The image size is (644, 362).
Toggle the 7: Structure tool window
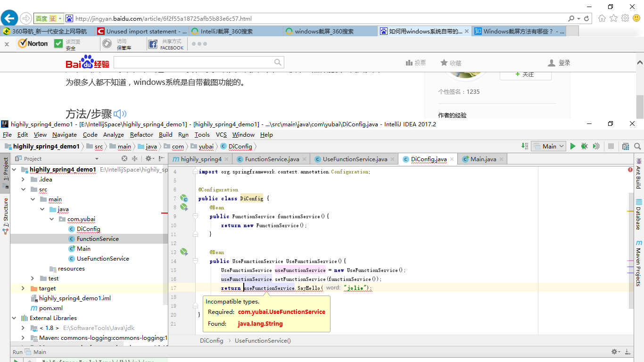(x=5, y=217)
